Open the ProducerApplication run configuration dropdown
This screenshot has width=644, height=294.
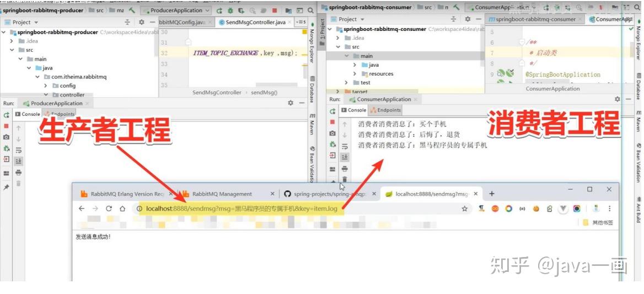[176, 10]
